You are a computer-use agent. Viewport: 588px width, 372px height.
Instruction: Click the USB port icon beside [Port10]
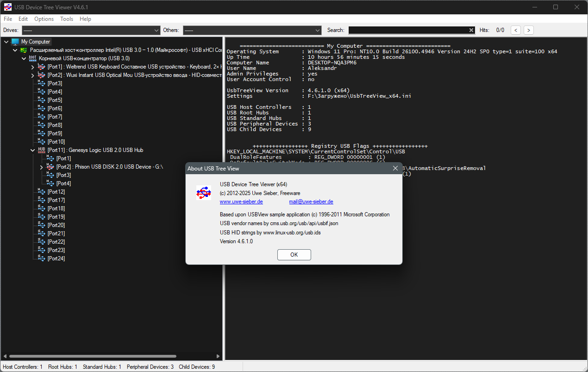42,142
